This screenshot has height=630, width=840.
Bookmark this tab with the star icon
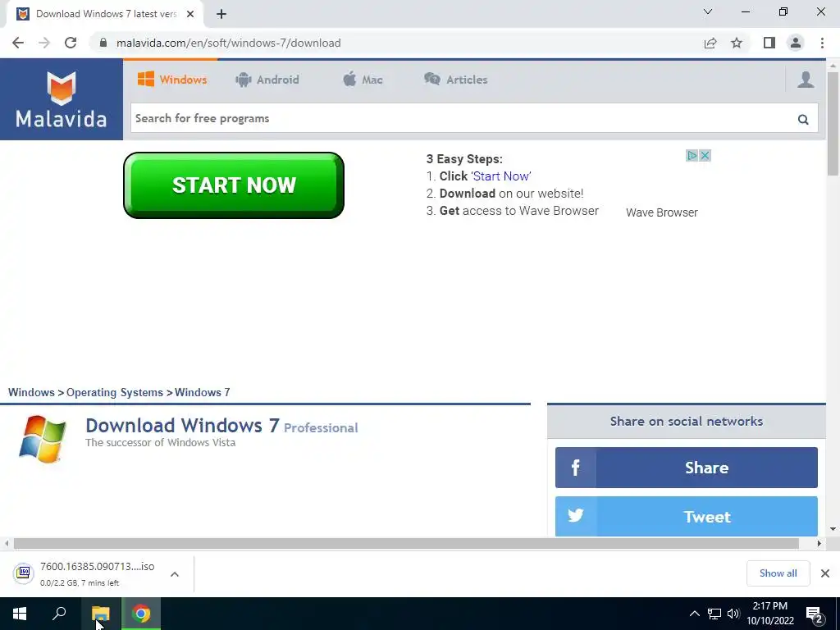[737, 43]
